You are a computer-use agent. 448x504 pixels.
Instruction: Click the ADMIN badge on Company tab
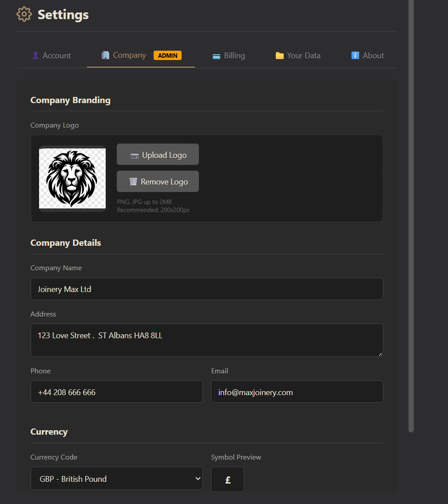[x=167, y=56]
